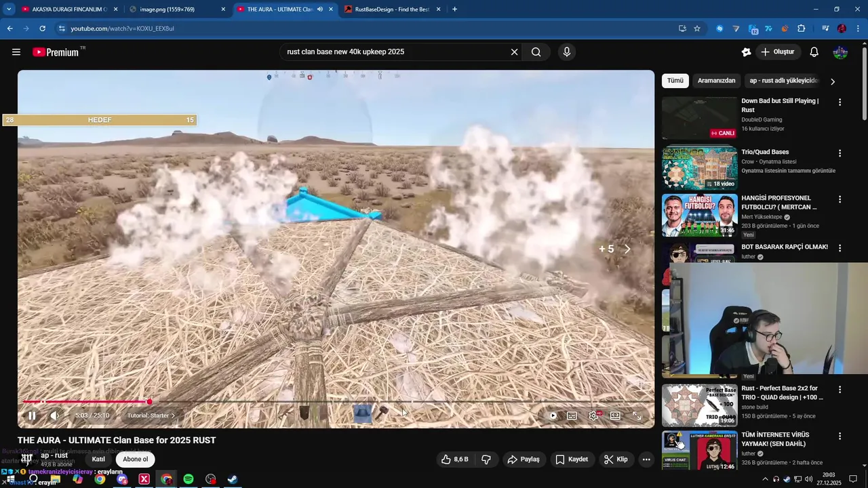Image resolution: width=868 pixels, height=488 pixels.
Task: Open Chrome three-dot menu
Action: pos(859,28)
